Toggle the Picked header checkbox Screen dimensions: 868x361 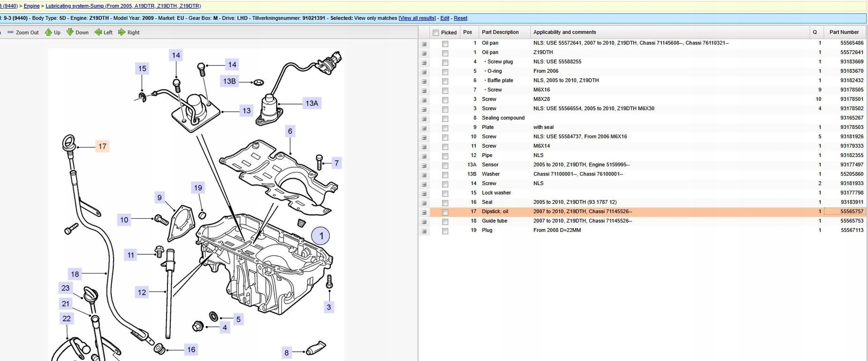pos(436,33)
